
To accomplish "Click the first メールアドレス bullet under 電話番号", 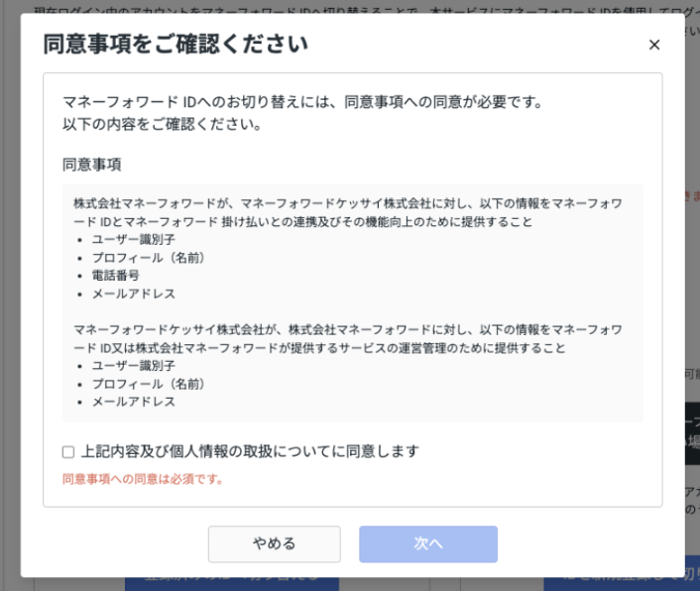I will coord(134,294).
